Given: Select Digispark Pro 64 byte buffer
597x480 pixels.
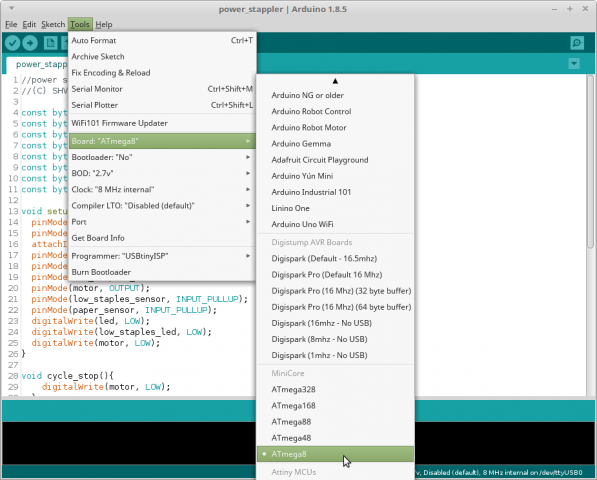Looking at the screenshot, I should [x=335, y=307].
